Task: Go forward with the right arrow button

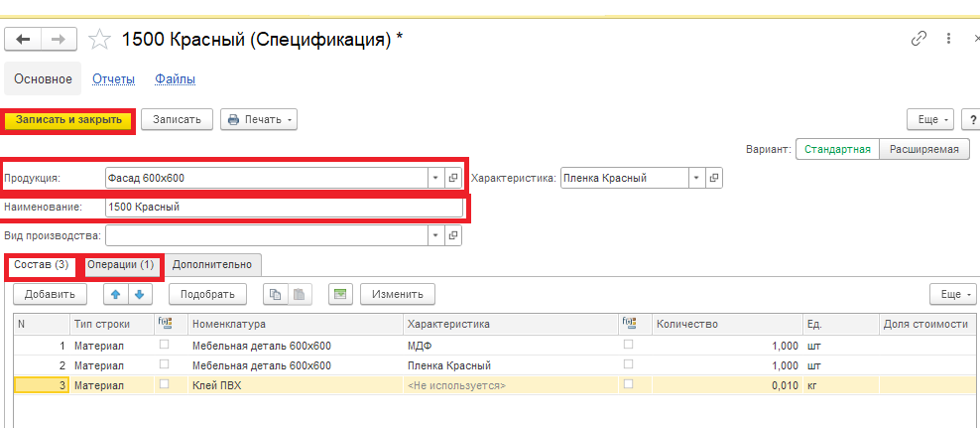Action: click(x=59, y=40)
